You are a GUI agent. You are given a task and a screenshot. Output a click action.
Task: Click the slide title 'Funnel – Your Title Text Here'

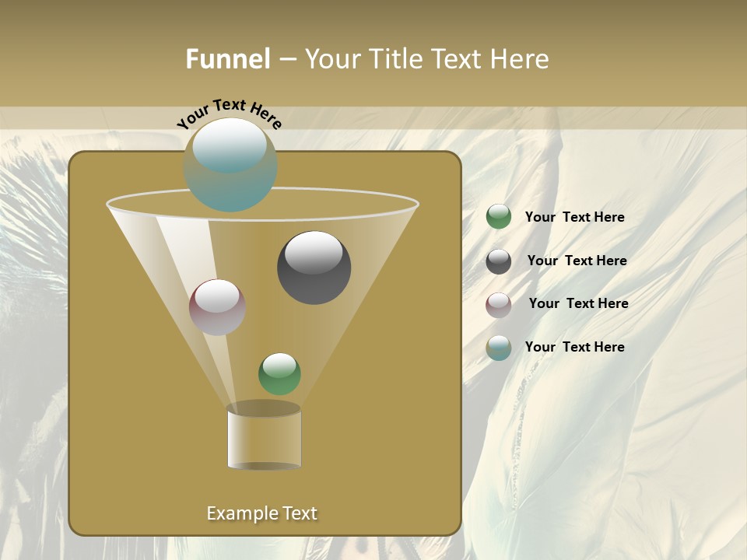(x=367, y=58)
